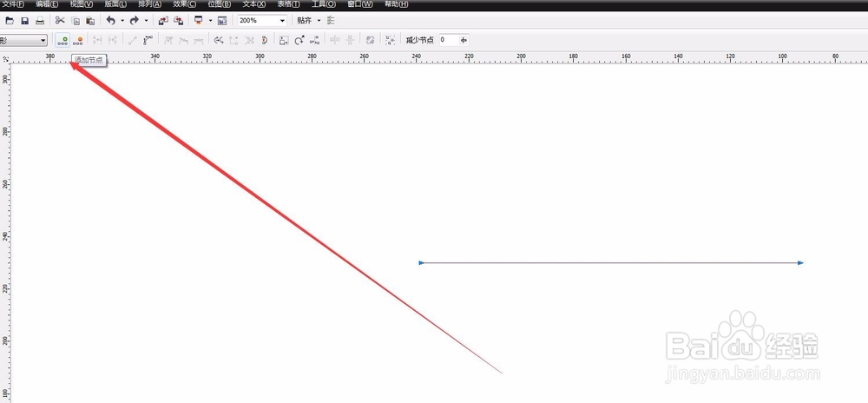Viewport: 868px width, 403px height.
Task: Click the ruler origin corner icon
Action: [x=5, y=57]
